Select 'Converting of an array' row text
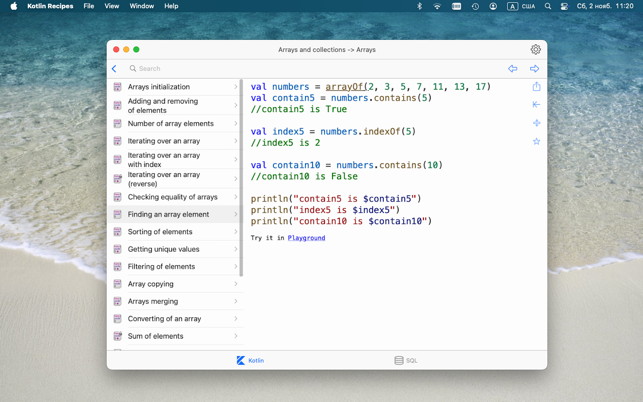Viewport: 643px width, 402px height. point(164,319)
